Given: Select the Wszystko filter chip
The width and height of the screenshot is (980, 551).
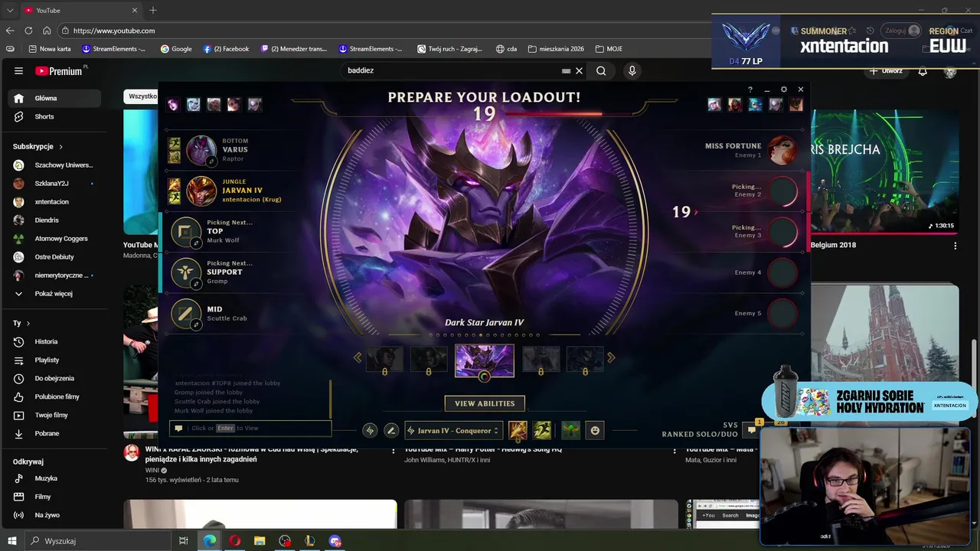Looking at the screenshot, I should (x=142, y=96).
